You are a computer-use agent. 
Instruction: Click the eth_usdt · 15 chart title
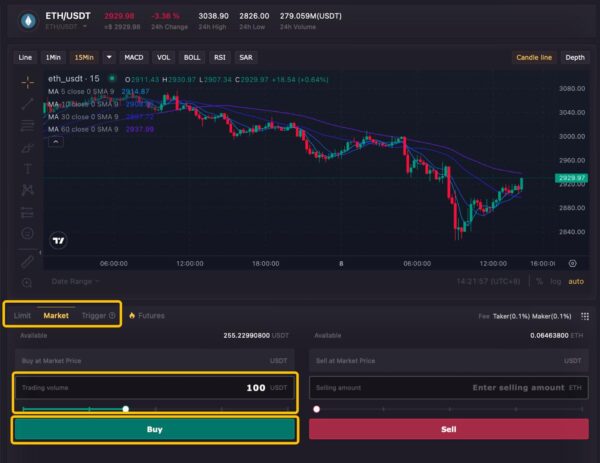tap(73, 79)
